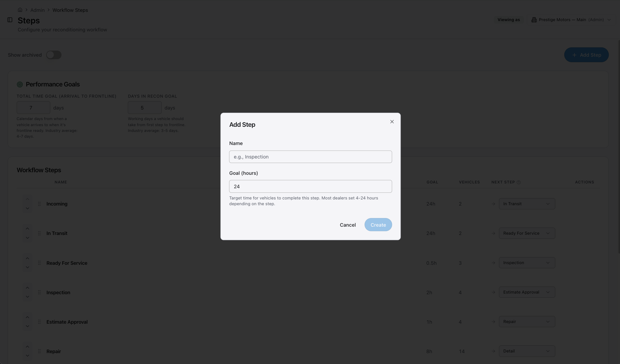Click the step Name input field

tap(310, 157)
